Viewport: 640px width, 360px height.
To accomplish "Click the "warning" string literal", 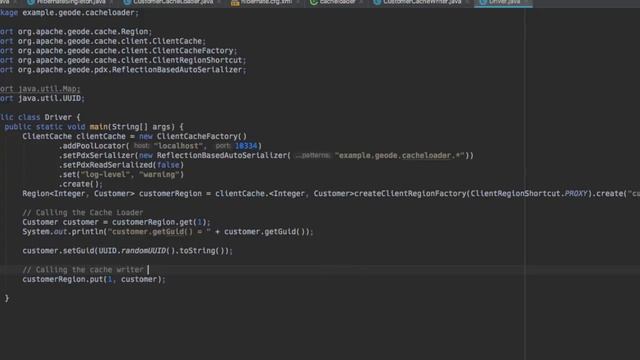I will pyautogui.click(x=159, y=175).
